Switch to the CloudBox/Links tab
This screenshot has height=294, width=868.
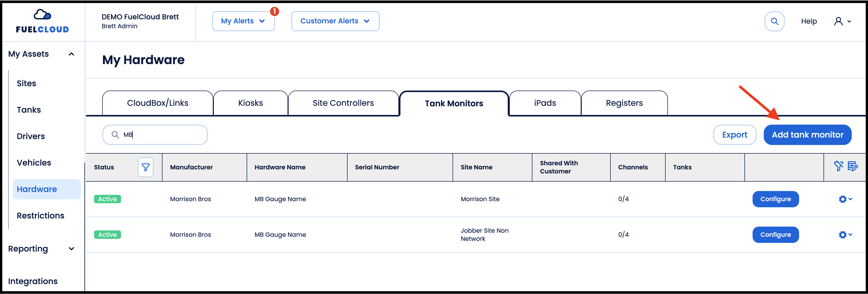[x=158, y=103]
